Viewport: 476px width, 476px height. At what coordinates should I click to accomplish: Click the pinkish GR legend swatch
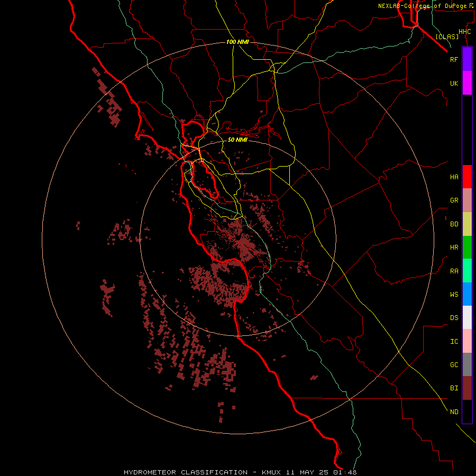coord(467,200)
